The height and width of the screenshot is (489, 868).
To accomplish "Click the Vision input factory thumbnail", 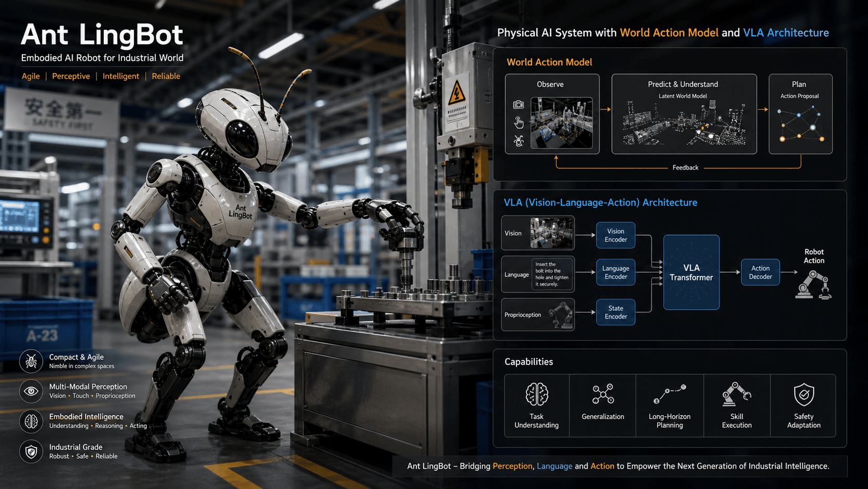I will coord(552,233).
